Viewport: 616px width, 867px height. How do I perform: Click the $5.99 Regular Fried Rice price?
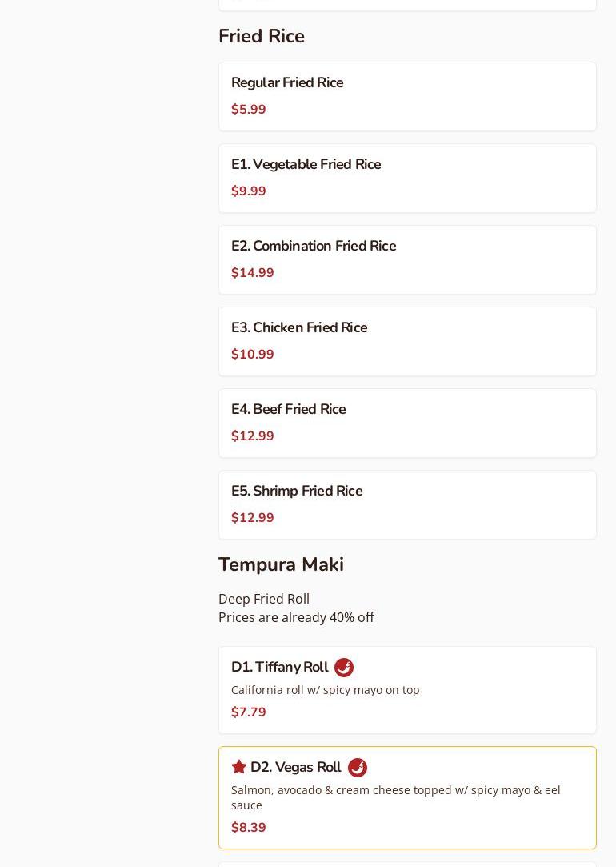(x=249, y=110)
